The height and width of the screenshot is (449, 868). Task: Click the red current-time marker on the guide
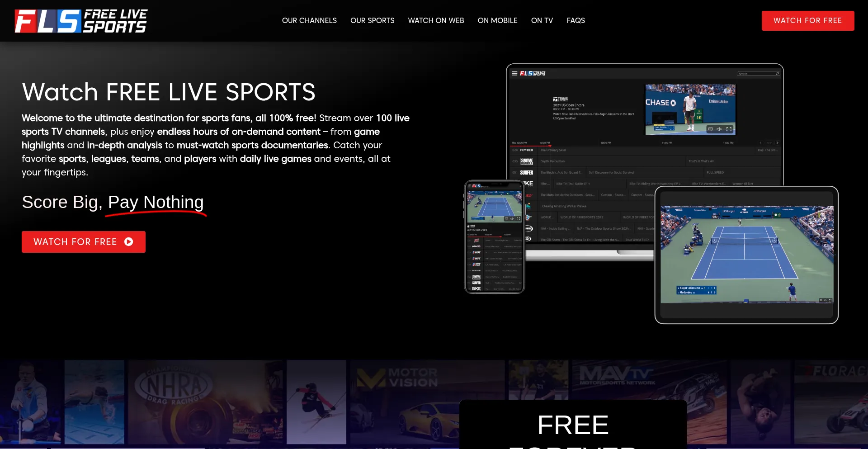550,145
